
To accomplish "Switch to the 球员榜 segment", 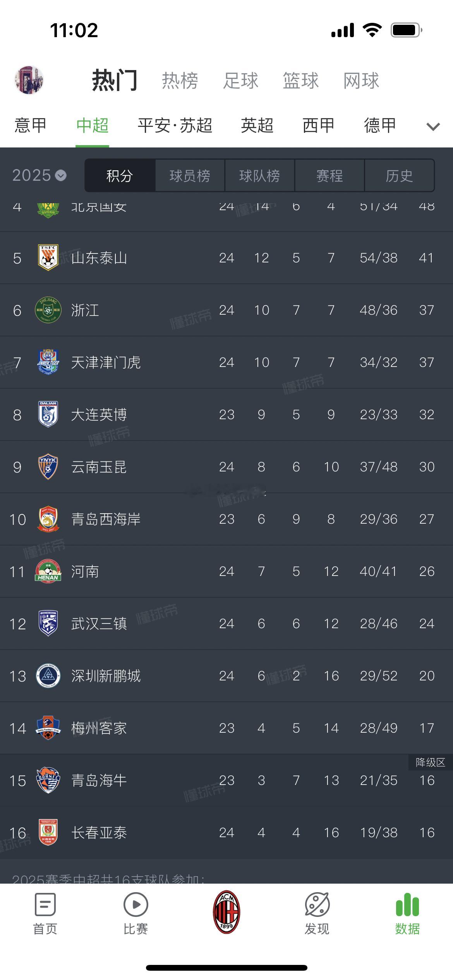I will tap(190, 176).
